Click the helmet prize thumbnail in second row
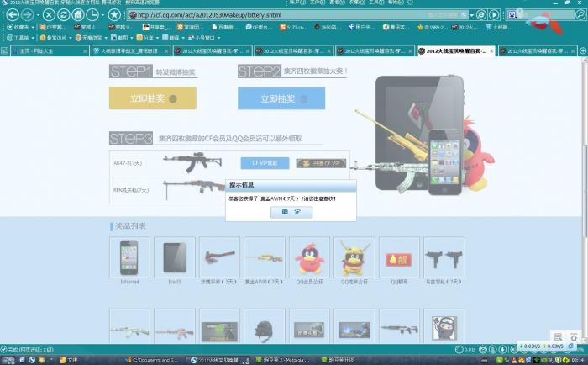The width and height of the screenshot is (588, 365). [x=265, y=326]
